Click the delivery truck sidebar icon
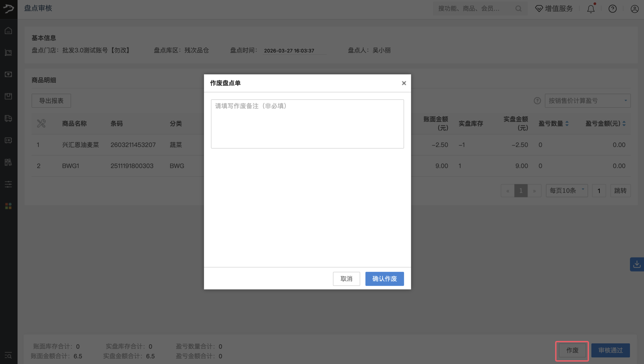 [x=9, y=118]
